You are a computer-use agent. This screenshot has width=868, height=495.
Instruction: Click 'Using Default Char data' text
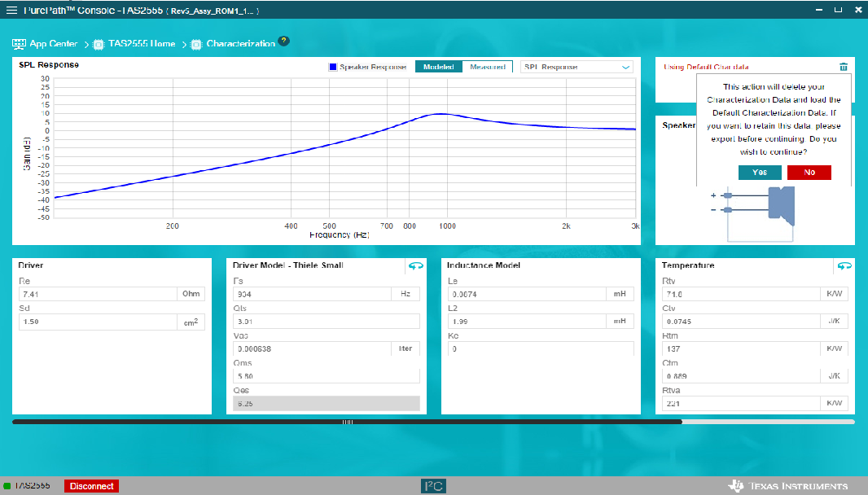(x=706, y=67)
